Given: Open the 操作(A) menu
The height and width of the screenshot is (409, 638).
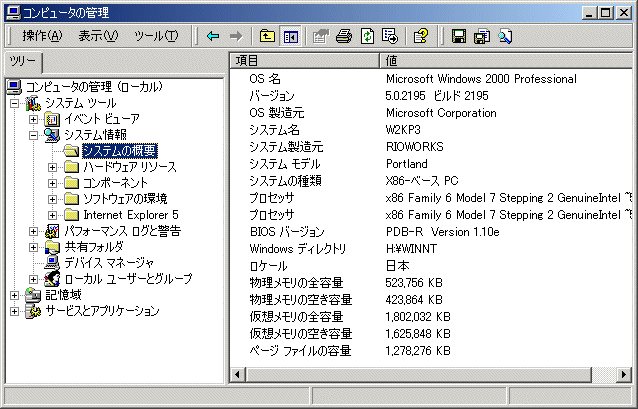Looking at the screenshot, I should point(42,36).
